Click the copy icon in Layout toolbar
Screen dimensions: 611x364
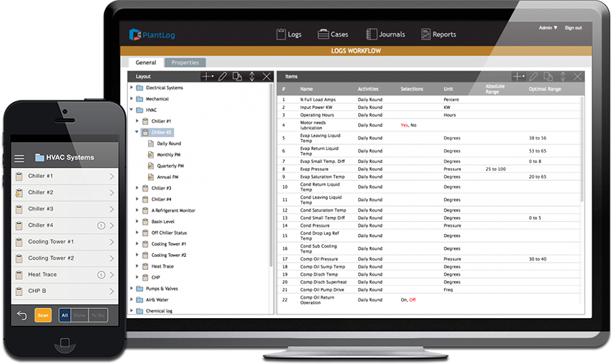pyautogui.click(x=237, y=76)
